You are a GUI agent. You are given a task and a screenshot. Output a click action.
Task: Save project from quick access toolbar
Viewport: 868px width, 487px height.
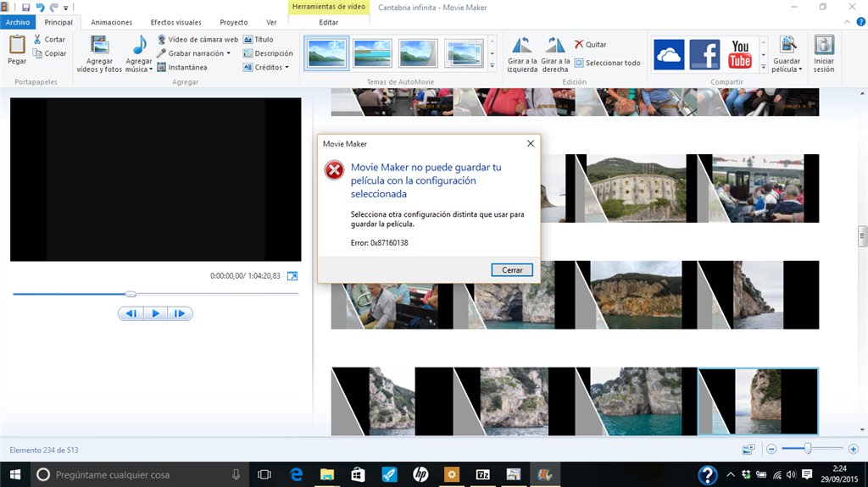point(25,7)
